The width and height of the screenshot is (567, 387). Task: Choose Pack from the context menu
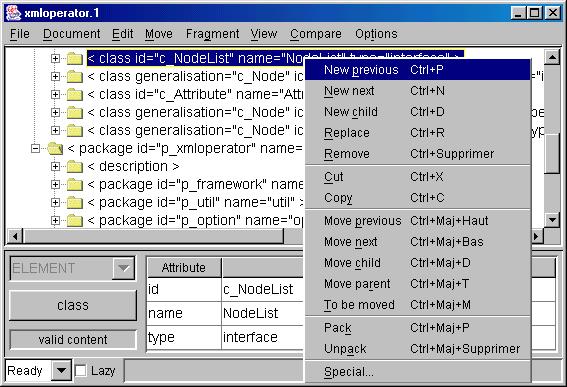coord(418,328)
